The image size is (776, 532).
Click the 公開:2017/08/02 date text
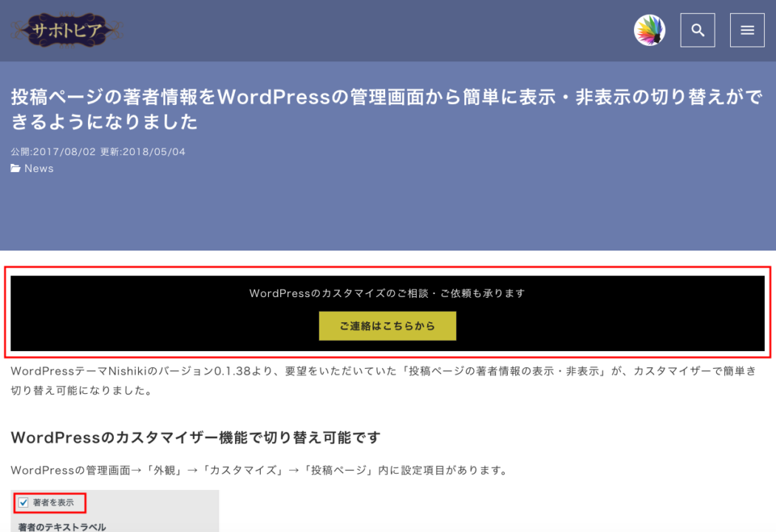point(53,151)
